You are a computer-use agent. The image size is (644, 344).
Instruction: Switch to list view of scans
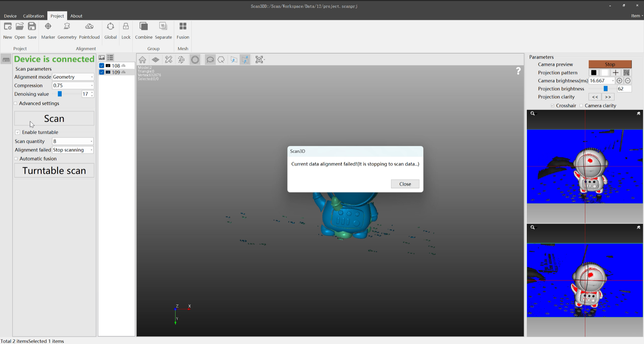(x=110, y=58)
